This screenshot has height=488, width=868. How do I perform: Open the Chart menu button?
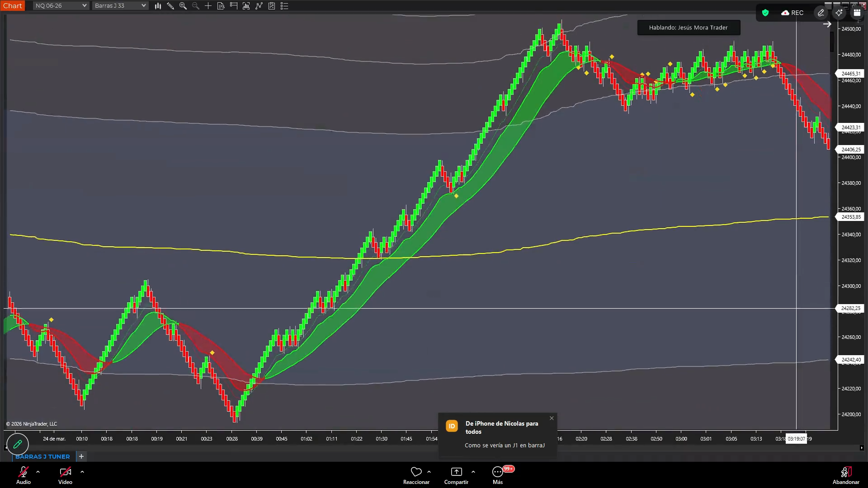tap(13, 6)
